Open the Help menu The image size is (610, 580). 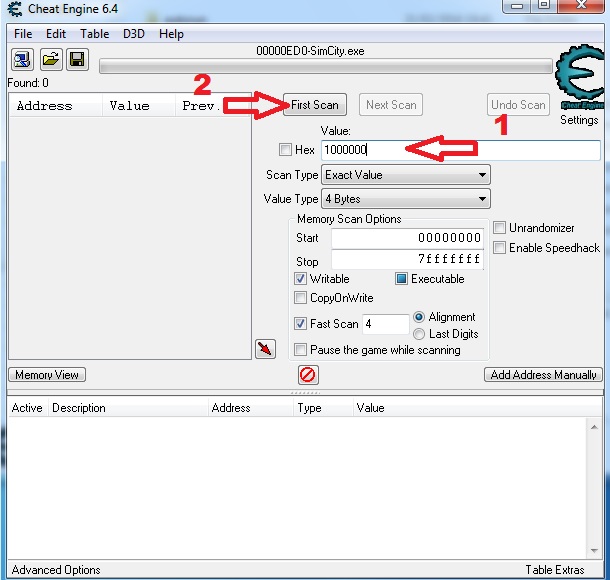(171, 34)
